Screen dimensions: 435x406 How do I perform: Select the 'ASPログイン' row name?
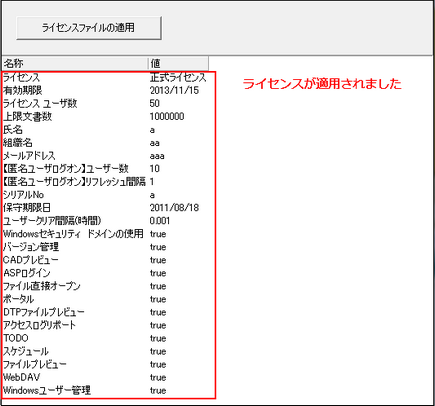point(27,273)
